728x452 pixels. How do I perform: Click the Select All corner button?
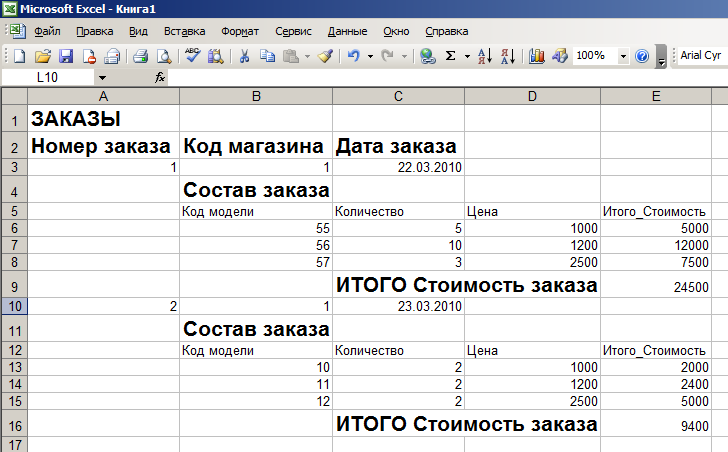14,96
